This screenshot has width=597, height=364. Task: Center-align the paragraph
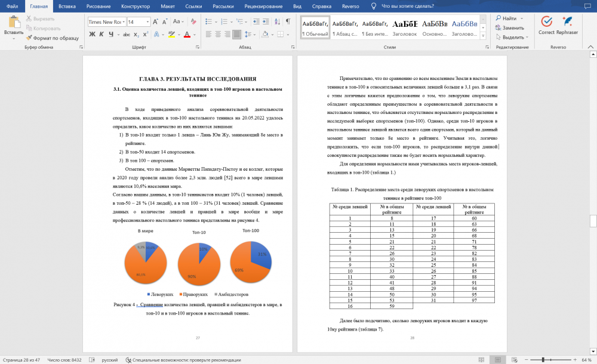click(x=218, y=34)
